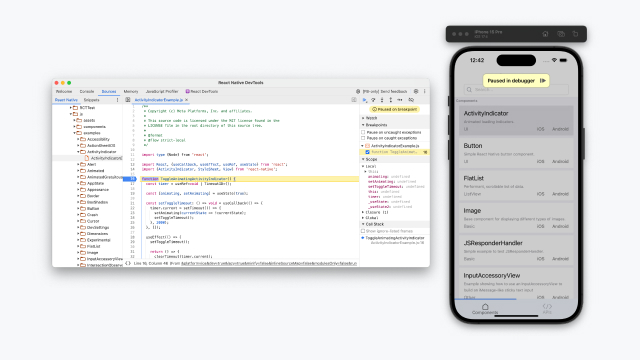The width and height of the screenshot is (640, 360).
Task: Click the Deactivate breakpoints icon
Action: pos(411,100)
